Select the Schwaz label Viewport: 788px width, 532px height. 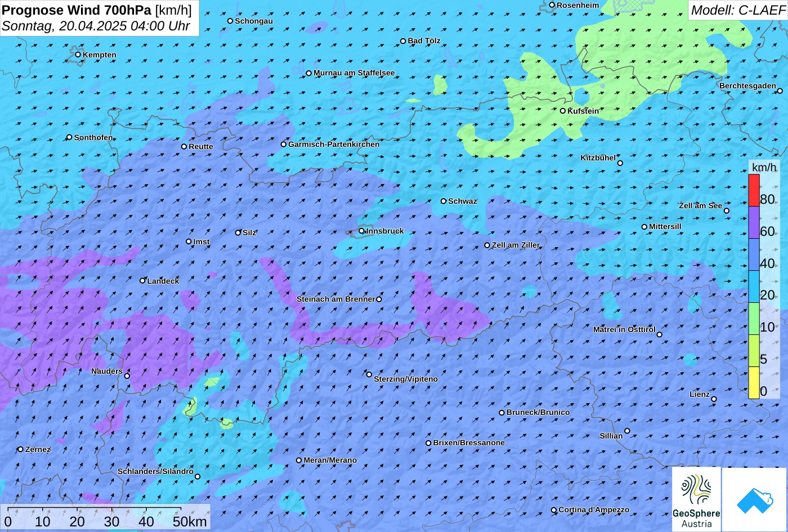[x=463, y=201]
